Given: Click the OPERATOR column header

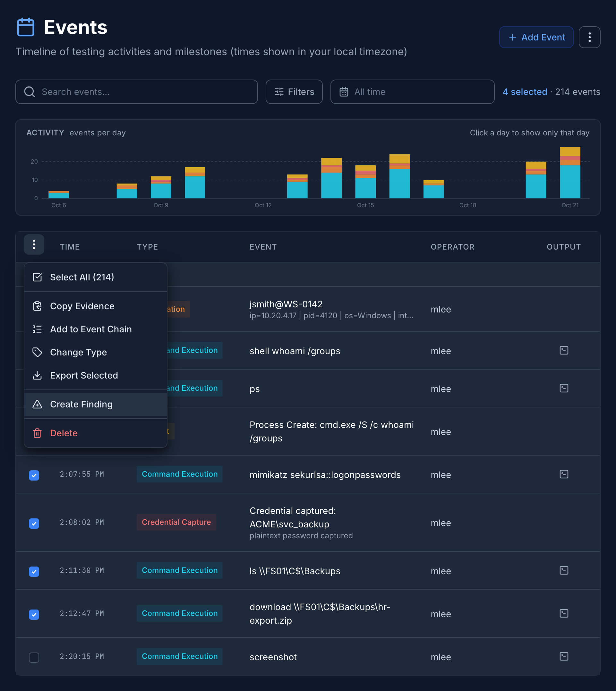Looking at the screenshot, I should (x=452, y=247).
